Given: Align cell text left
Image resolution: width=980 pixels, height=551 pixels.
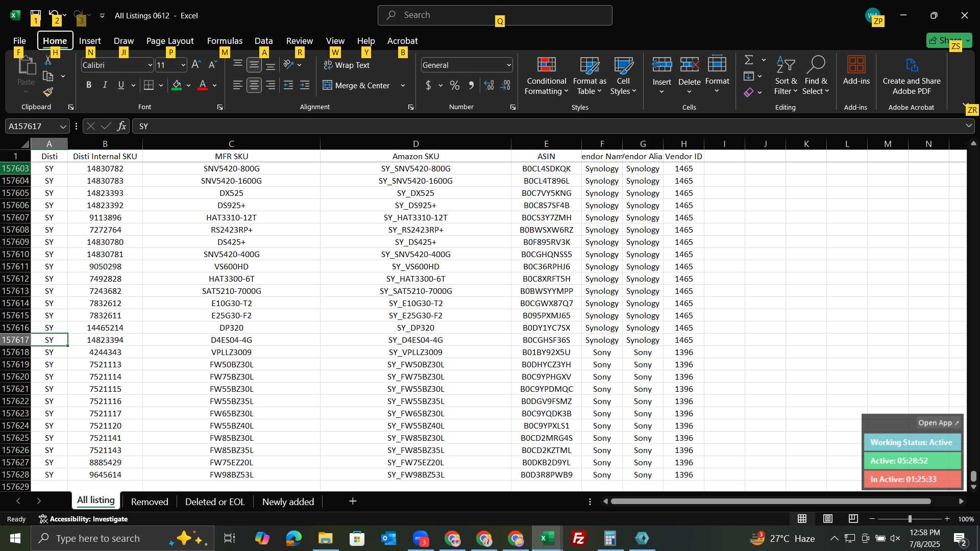Looking at the screenshot, I should [x=238, y=85].
